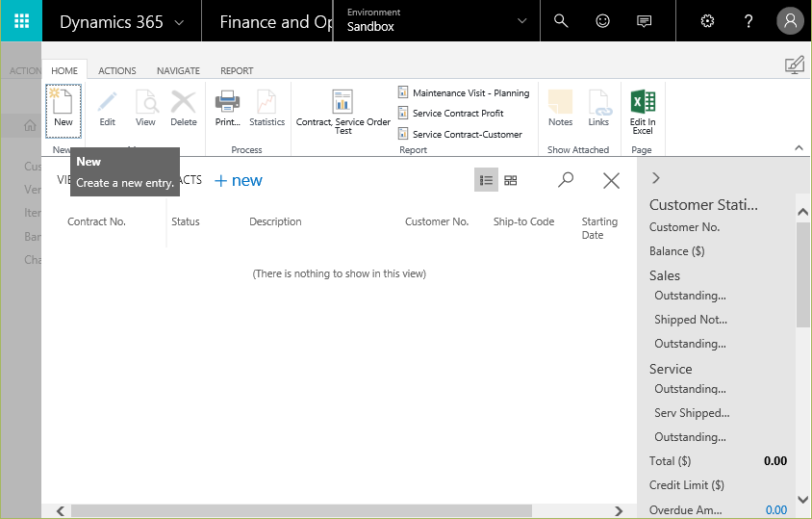812x519 pixels.
Task: Click the Delete X icon in ribbon
Action: pos(184,109)
